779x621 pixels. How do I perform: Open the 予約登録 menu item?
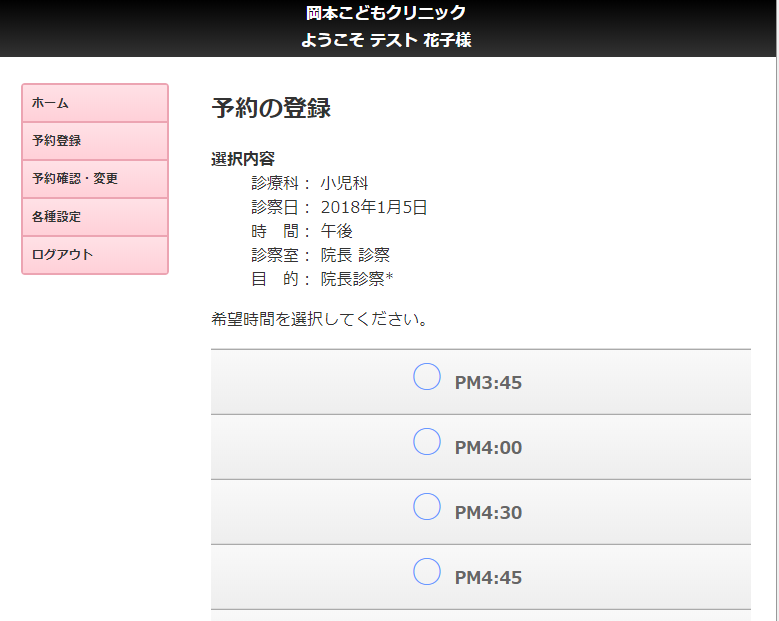coord(94,141)
